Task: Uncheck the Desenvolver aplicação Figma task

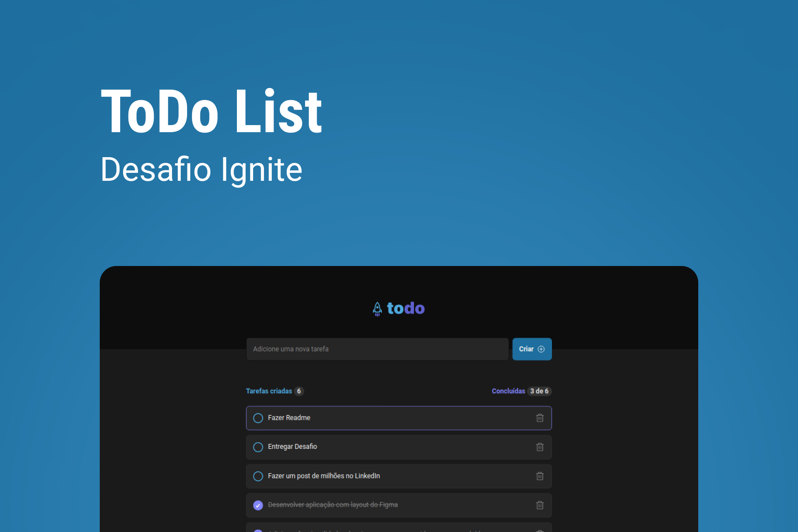Action: pyautogui.click(x=258, y=505)
